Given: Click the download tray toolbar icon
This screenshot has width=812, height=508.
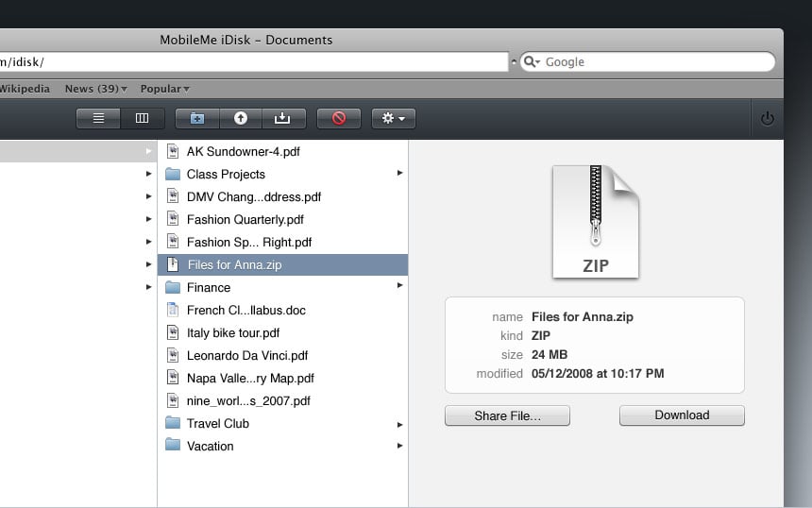Looking at the screenshot, I should click(283, 119).
